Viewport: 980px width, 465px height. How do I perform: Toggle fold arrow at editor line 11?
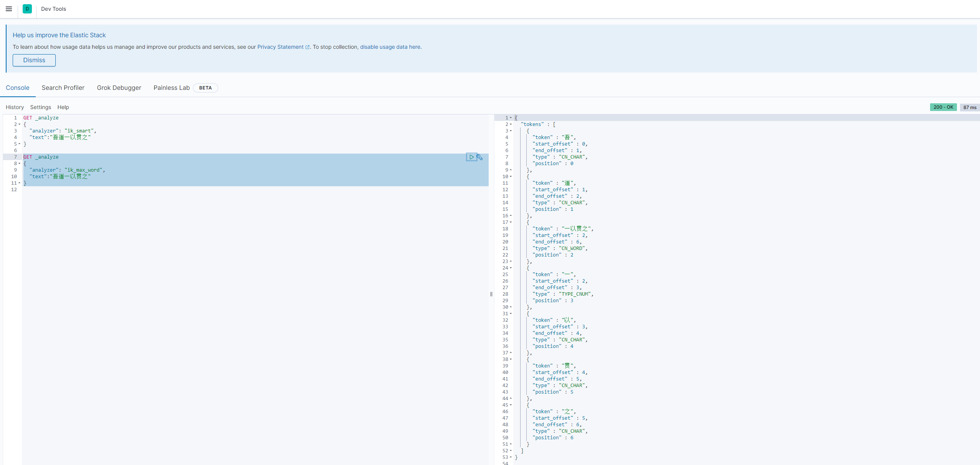(x=19, y=183)
